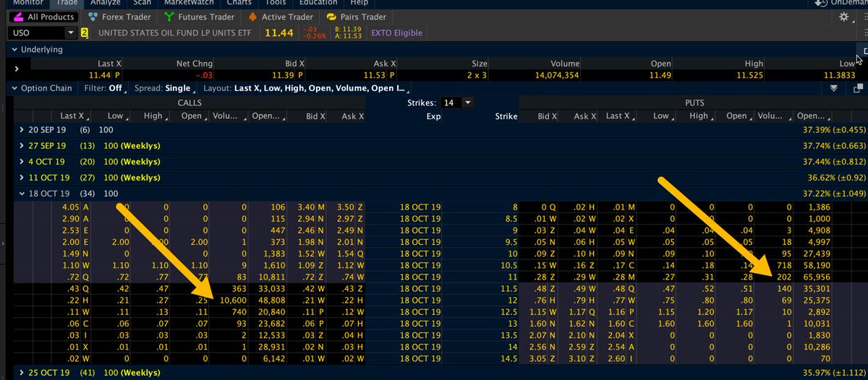Click the yellow link number 2 icon
Image resolution: width=868 pixels, height=380 pixels.
(x=84, y=33)
